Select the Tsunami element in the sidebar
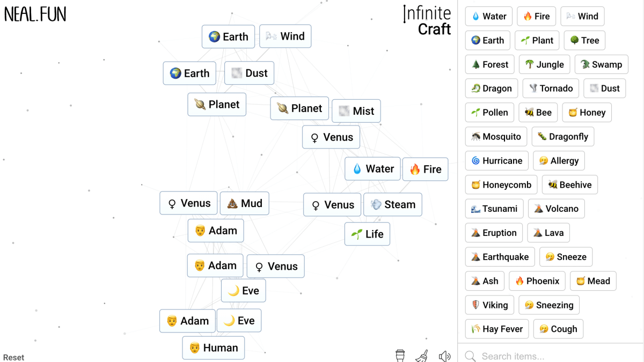 tap(494, 209)
